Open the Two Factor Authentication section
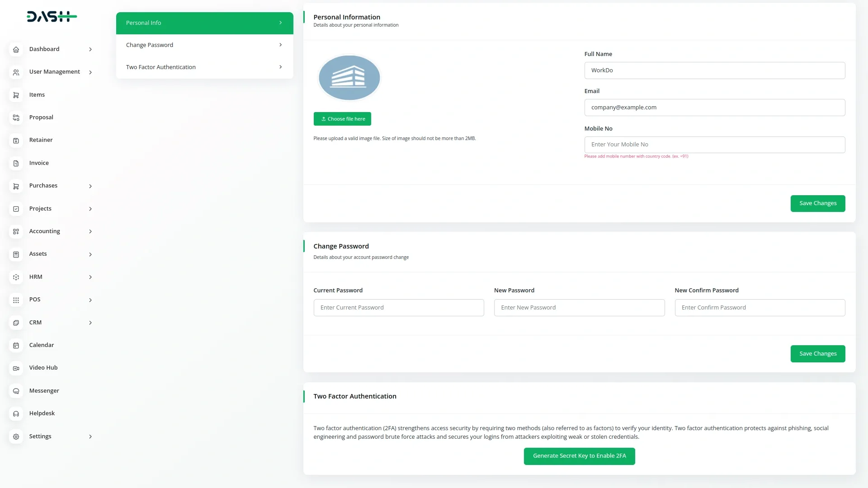 (x=204, y=66)
